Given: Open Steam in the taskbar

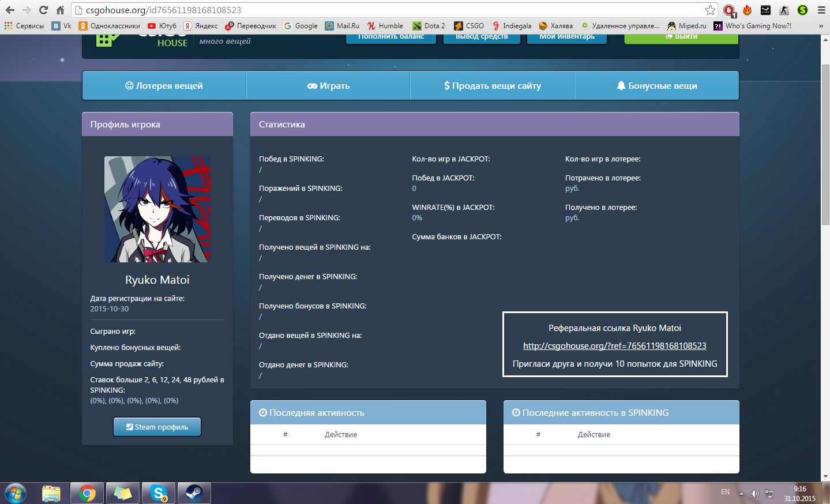Looking at the screenshot, I should coord(194,494).
